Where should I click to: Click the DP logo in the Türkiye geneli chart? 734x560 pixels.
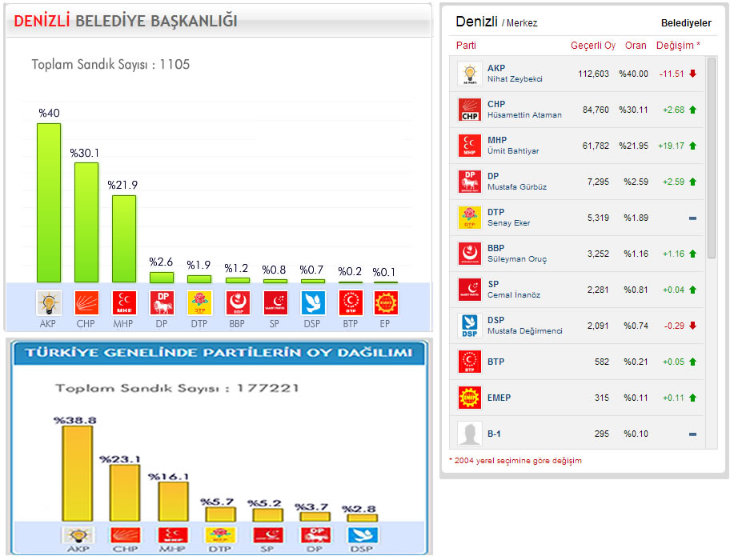click(315, 535)
